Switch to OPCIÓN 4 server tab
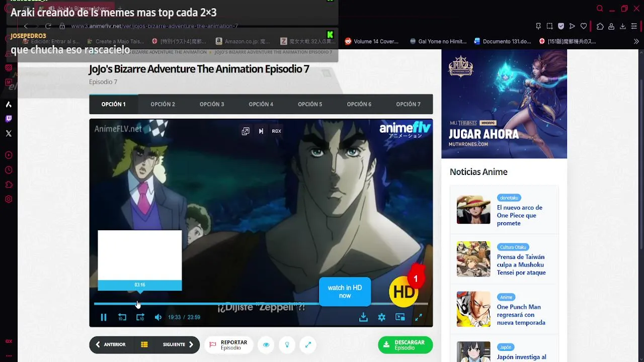This screenshot has width=644, height=362. pos(261,104)
